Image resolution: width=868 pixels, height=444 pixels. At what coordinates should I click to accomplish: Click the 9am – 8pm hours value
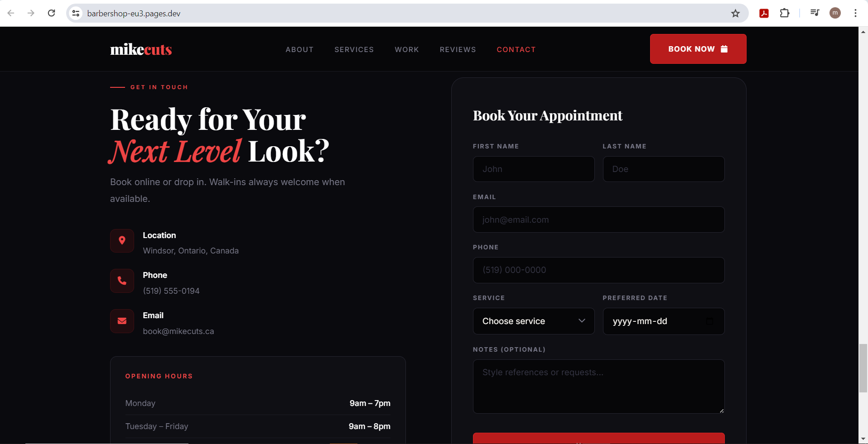pyautogui.click(x=369, y=426)
